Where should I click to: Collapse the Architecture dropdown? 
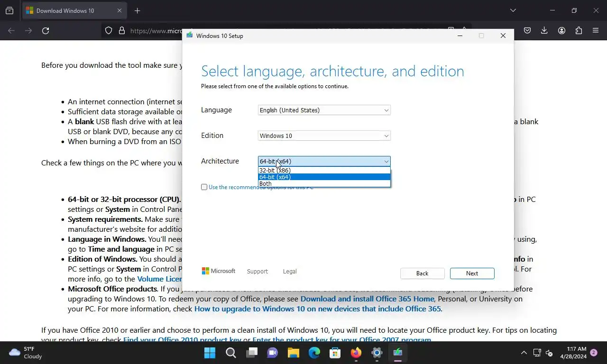[324, 161]
